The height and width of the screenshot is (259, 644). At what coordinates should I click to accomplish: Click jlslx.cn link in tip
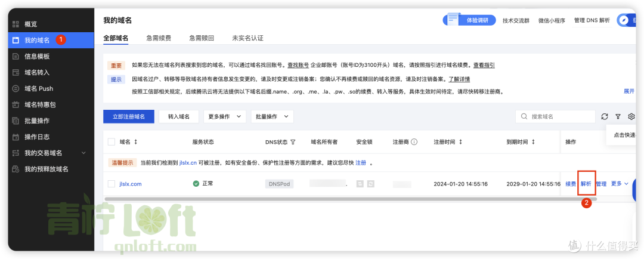point(188,163)
